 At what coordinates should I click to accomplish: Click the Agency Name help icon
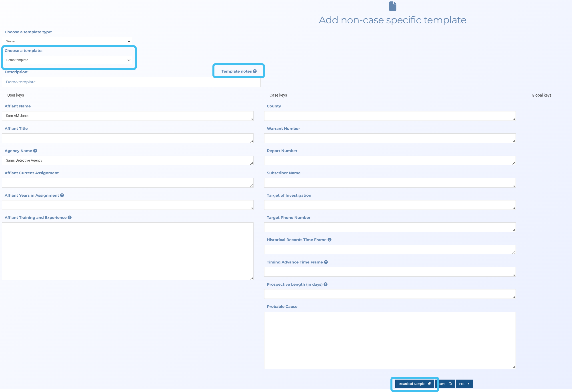click(x=35, y=150)
